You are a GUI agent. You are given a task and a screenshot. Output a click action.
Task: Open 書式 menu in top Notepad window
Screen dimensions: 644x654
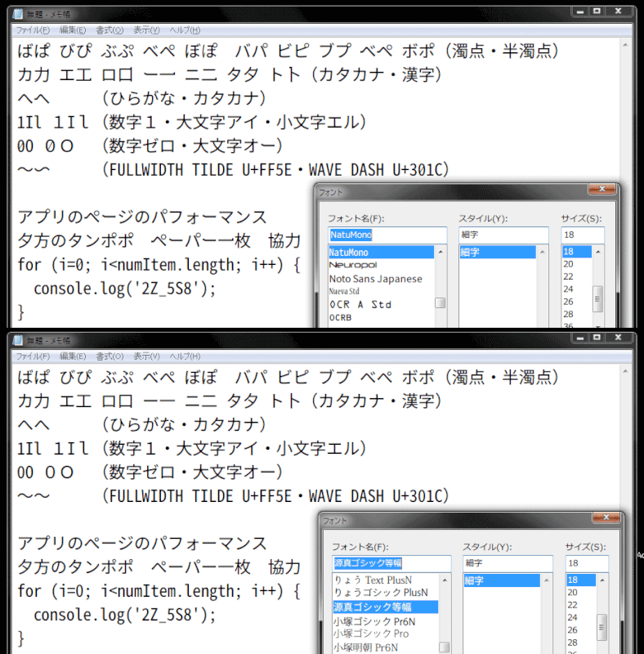coord(110,30)
